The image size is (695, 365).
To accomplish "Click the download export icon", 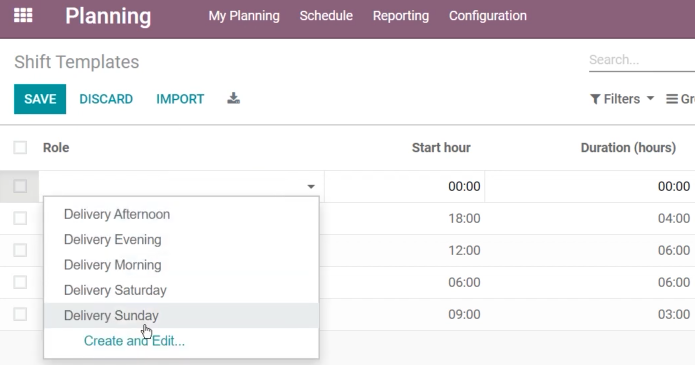I will coord(234,98).
